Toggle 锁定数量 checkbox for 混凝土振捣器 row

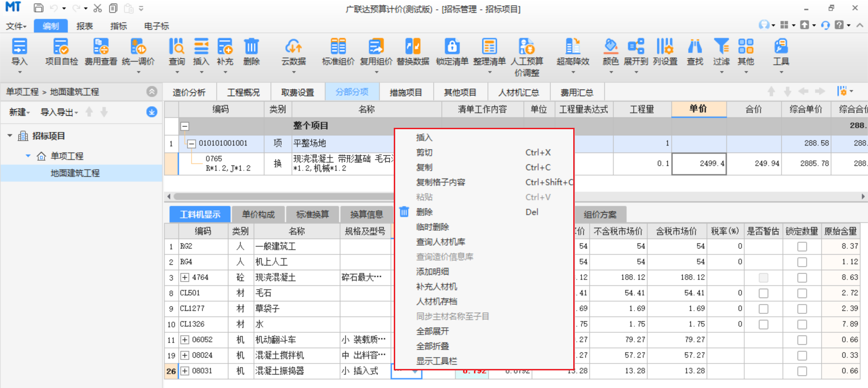pos(802,371)
